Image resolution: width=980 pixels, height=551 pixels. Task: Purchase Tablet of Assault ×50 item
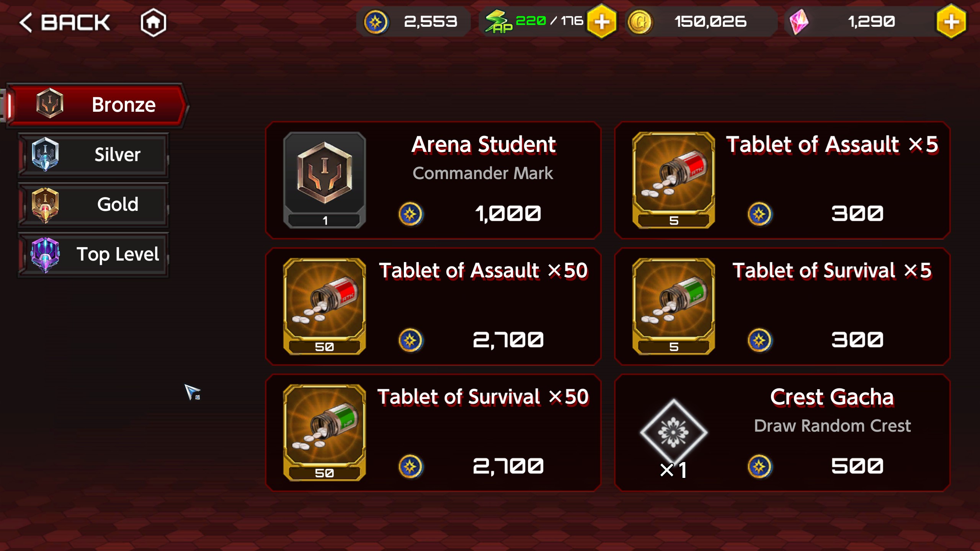pyautogui.click(x=433, y=306)
